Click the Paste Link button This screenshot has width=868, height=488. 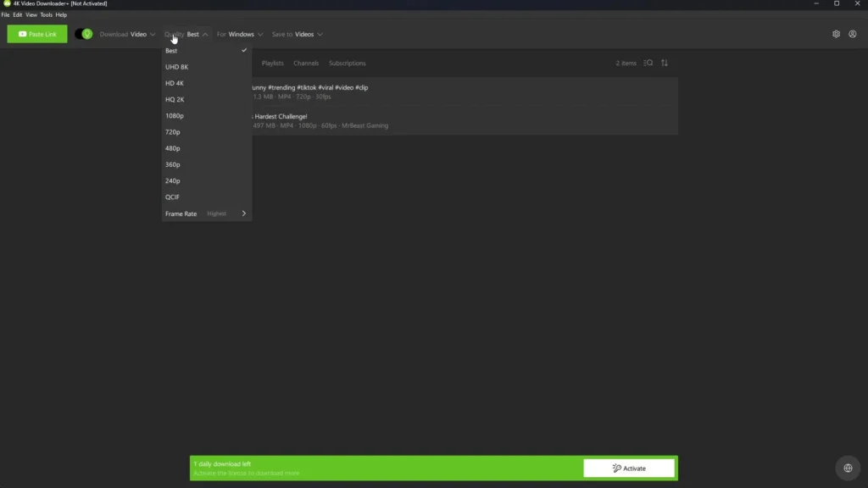(x=36, y=34)
